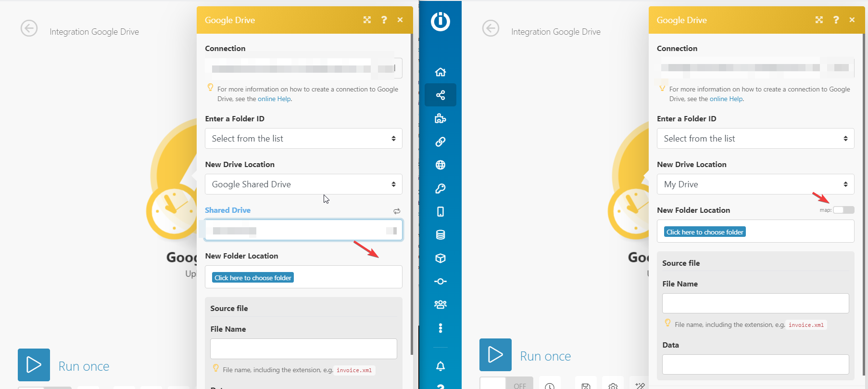Click the Integromat logo in sidebar
Screen dimensions: 868x389
(440, 21)
